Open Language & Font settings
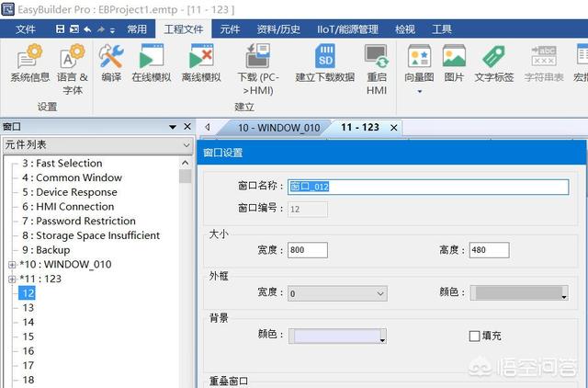 click(72, 70)
